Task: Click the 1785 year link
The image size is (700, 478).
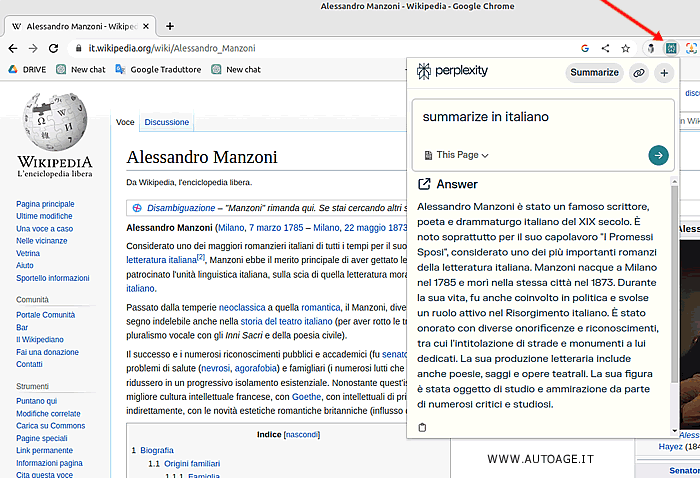Action: click(293, 228)
